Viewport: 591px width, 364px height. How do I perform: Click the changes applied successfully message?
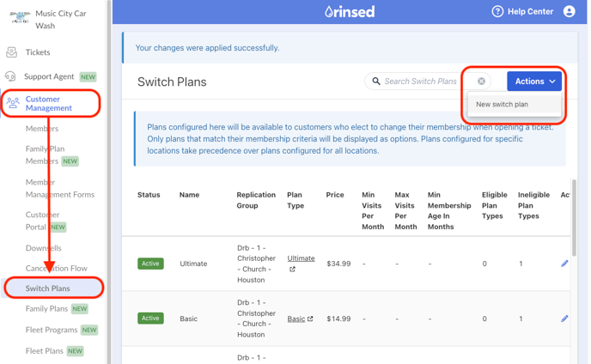tap(207, 48)
